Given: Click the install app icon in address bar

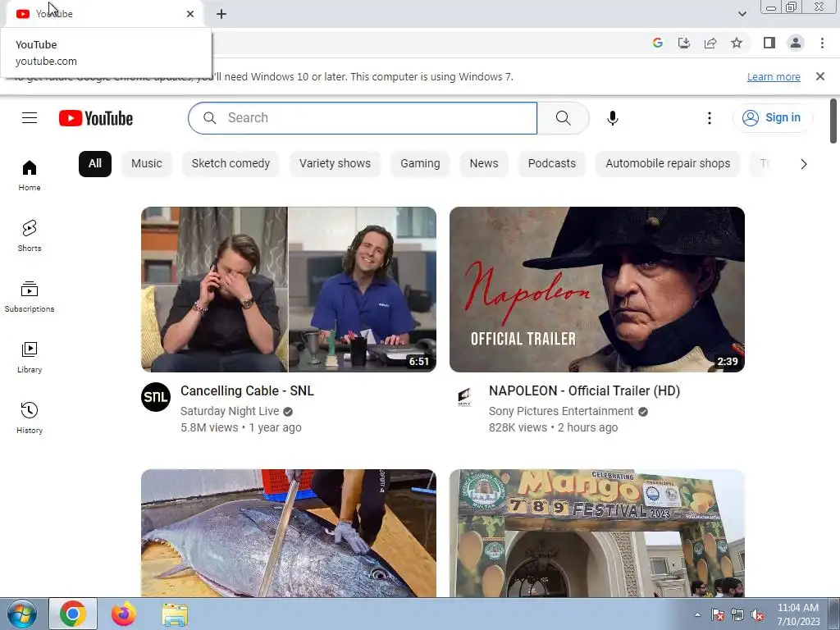Looking at the screenshot, I should (683, 43).
